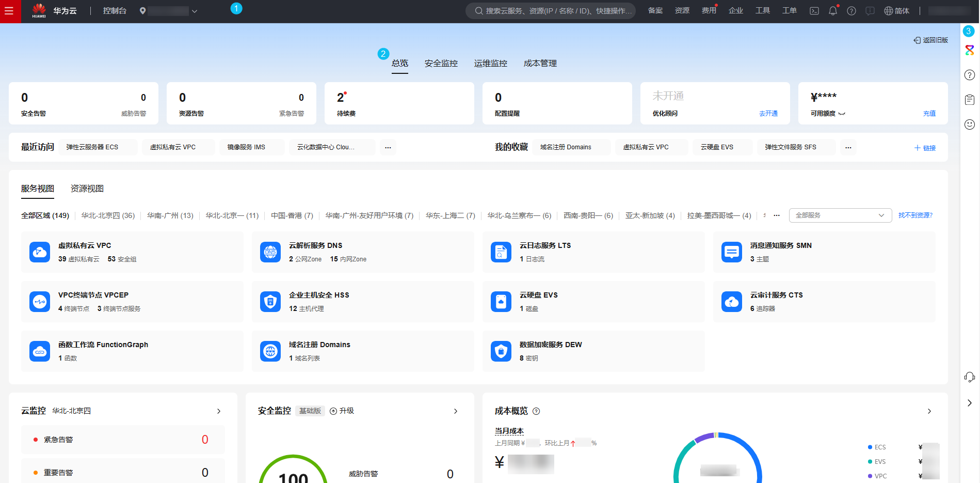Select the 服务视图 tab
This screenshot has height=483, width=980.
tap(38, 189)
